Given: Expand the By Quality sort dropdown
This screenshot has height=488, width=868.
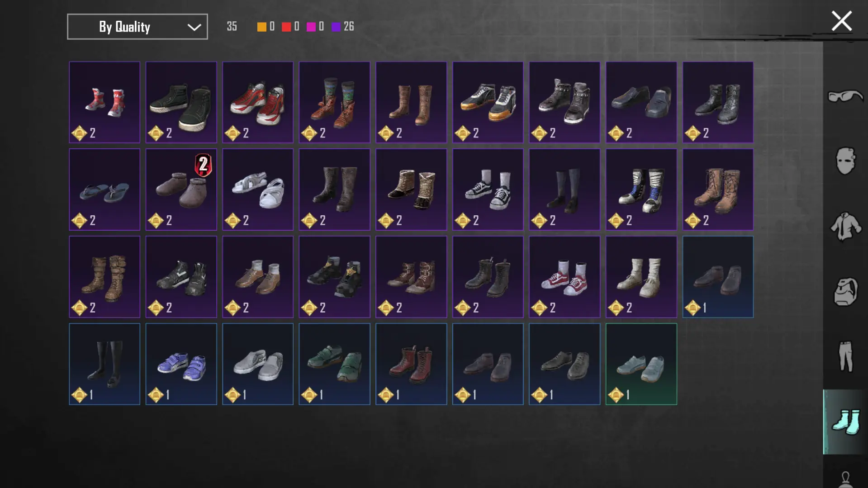Looking at the screenshot, I should pyautogui.click(x=138, y=27).
